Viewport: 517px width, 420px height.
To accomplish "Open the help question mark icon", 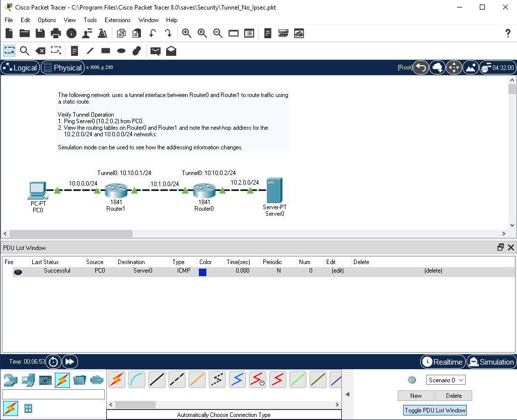I will [x=508, y=33].
